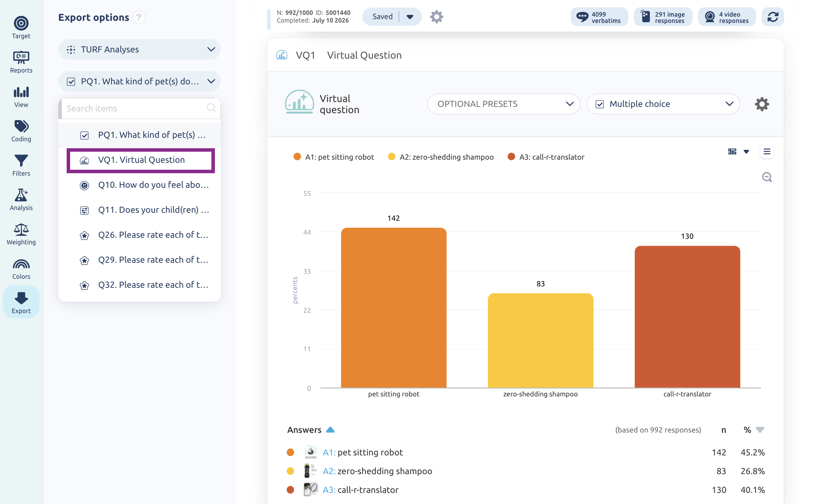
Task: Click the chart type bars icon
Action: [732, 152]
